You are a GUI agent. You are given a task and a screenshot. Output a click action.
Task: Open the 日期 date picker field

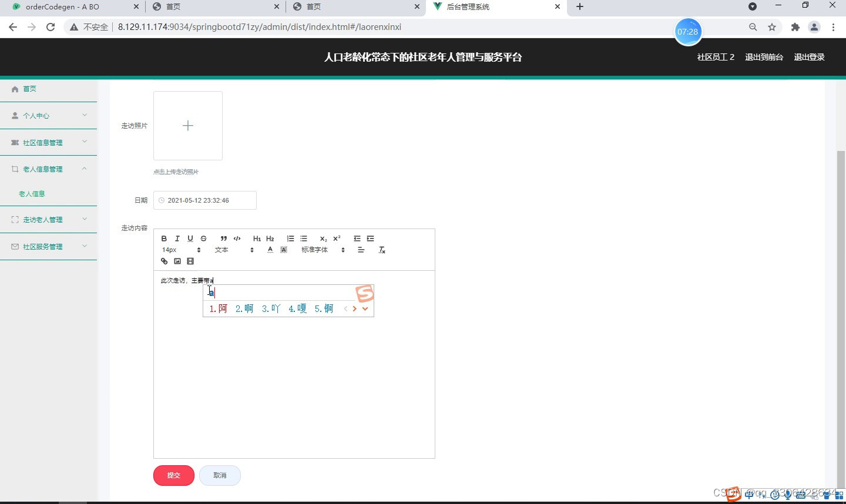(205, 200)
